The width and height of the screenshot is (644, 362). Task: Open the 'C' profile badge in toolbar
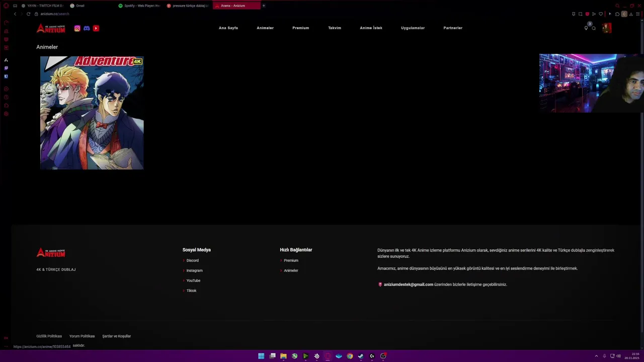coord(624,14)
